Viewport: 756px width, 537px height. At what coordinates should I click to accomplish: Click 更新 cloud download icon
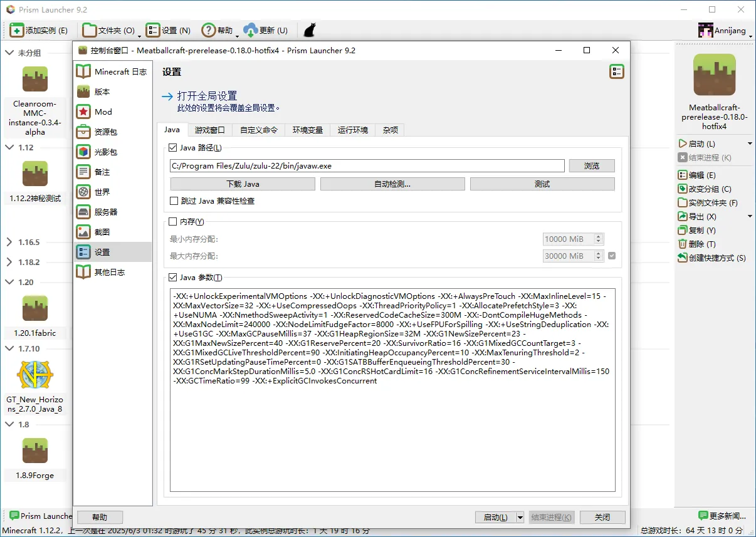[250, 30]
